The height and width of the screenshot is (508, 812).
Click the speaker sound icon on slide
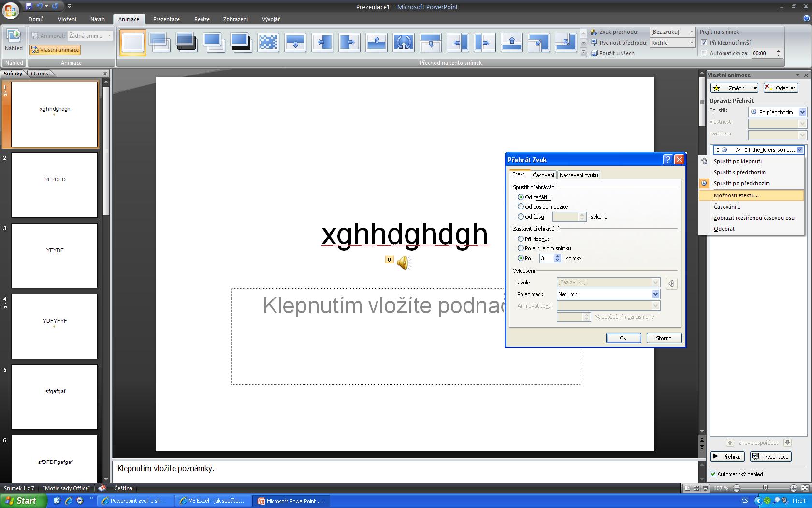pos(404,263)
